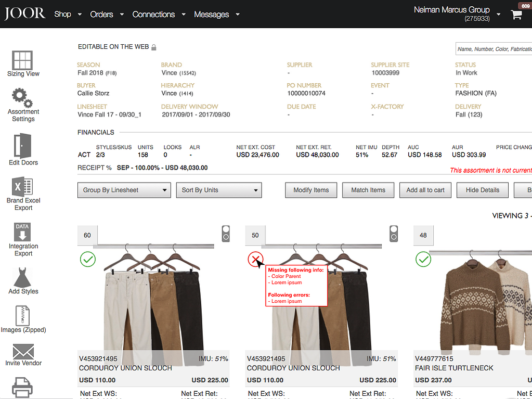Open the shopping cart icon
Screen dimensions: 532x399
point(516,15)
